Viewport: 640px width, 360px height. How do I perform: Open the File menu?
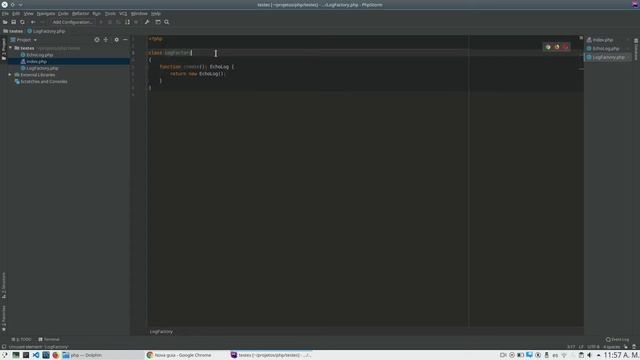coord(5,13)
